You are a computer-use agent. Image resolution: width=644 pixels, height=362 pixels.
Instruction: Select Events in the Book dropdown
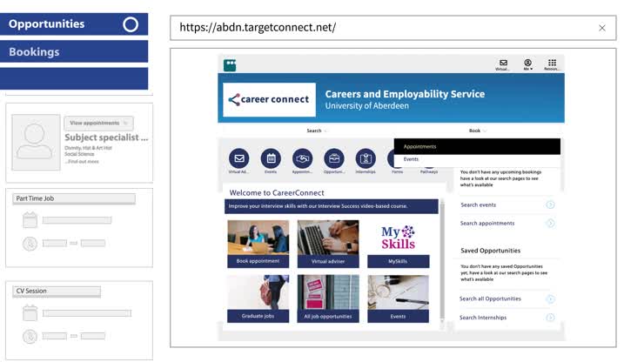[x=477, y=159]
